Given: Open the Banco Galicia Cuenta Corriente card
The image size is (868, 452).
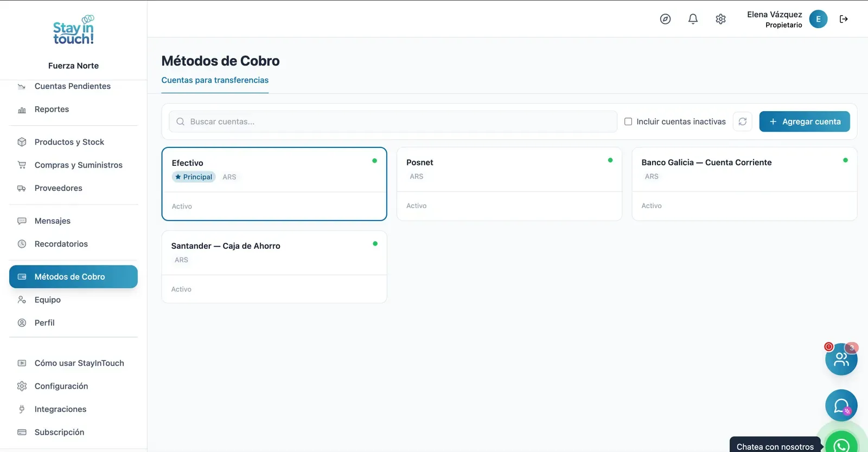Looking at the screenshot, I should tap(744, 184).
